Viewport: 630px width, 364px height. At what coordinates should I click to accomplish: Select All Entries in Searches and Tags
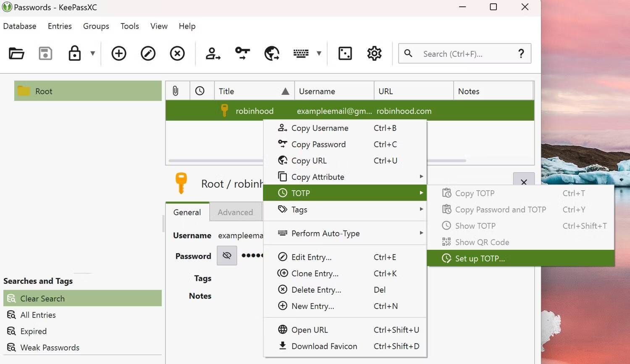tap(38, 315)
